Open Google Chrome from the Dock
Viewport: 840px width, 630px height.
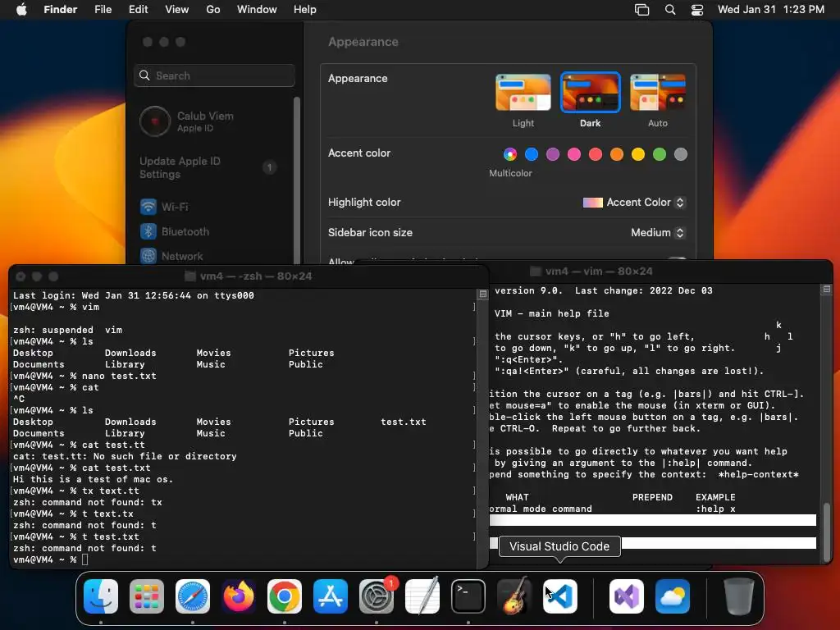pos(285,596)
